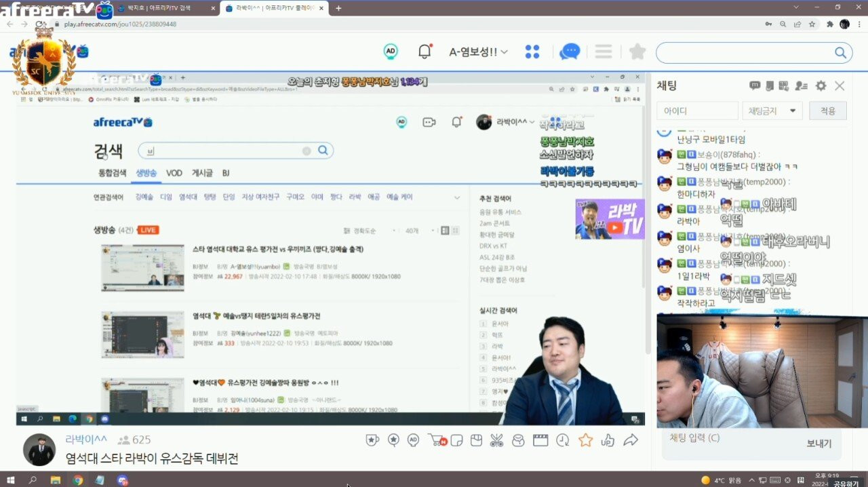Click the sticker icon under player

coord(456,440)
